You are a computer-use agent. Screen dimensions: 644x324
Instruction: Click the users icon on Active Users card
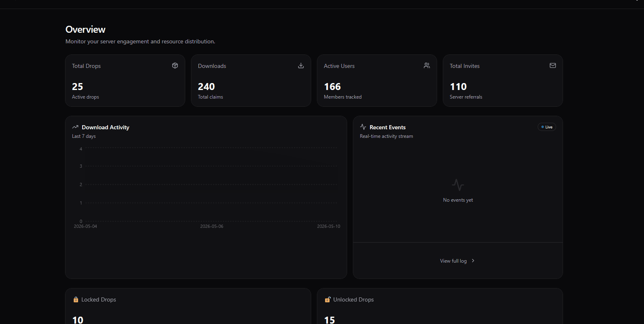click(x=427, y=65)
